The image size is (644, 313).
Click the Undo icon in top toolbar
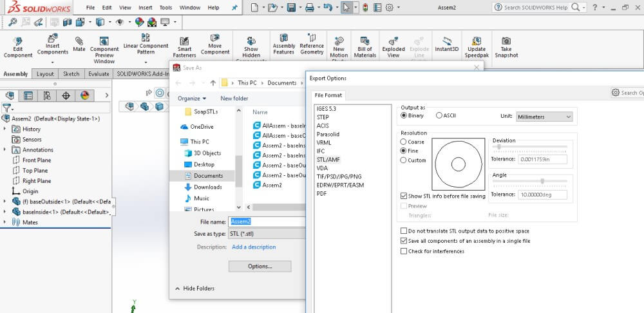[x=328, y=7]
